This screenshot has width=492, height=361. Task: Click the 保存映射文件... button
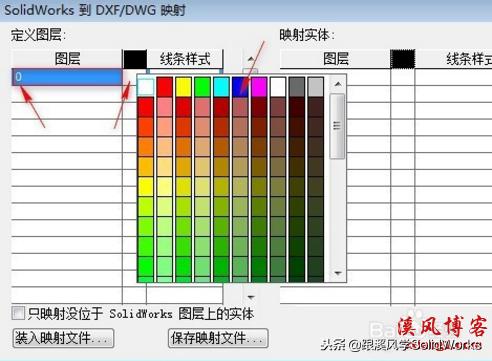218,338
